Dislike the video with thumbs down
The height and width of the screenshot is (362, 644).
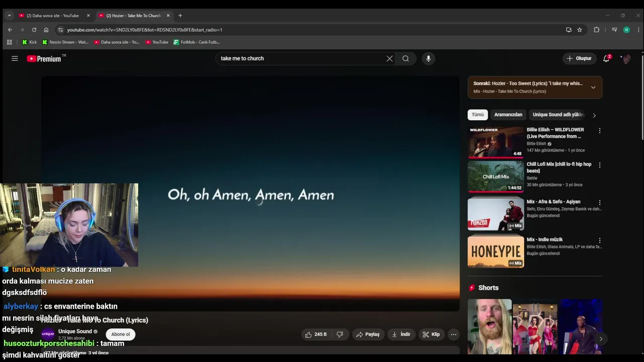(340, 334)
